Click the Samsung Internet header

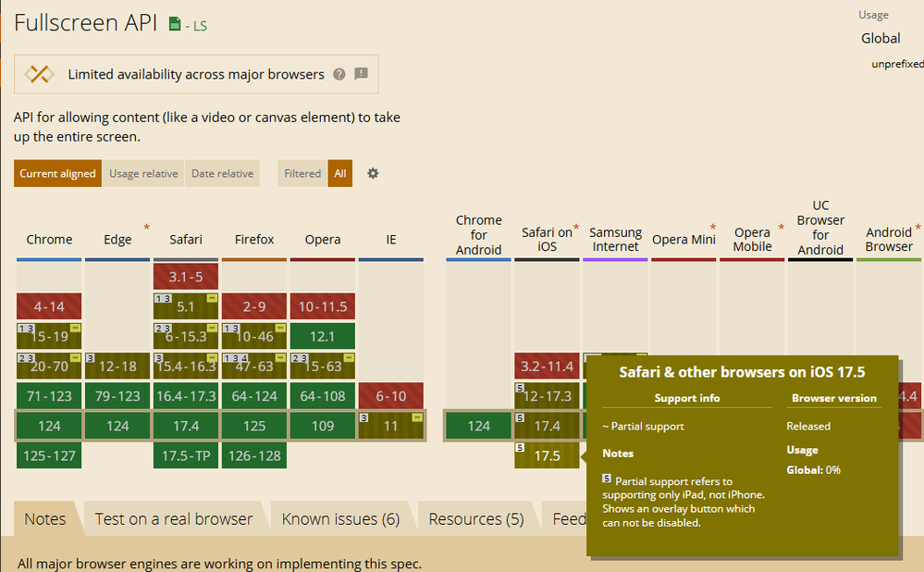[615, 240]
